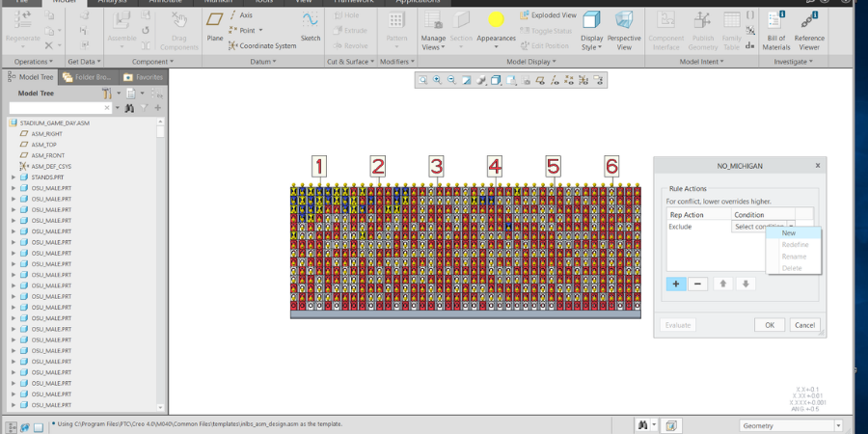The height and width of the screenshot is (434, 868).
Task: Switch to the Favorites tab
Action: pyautogui.click(x=143, y=76)
